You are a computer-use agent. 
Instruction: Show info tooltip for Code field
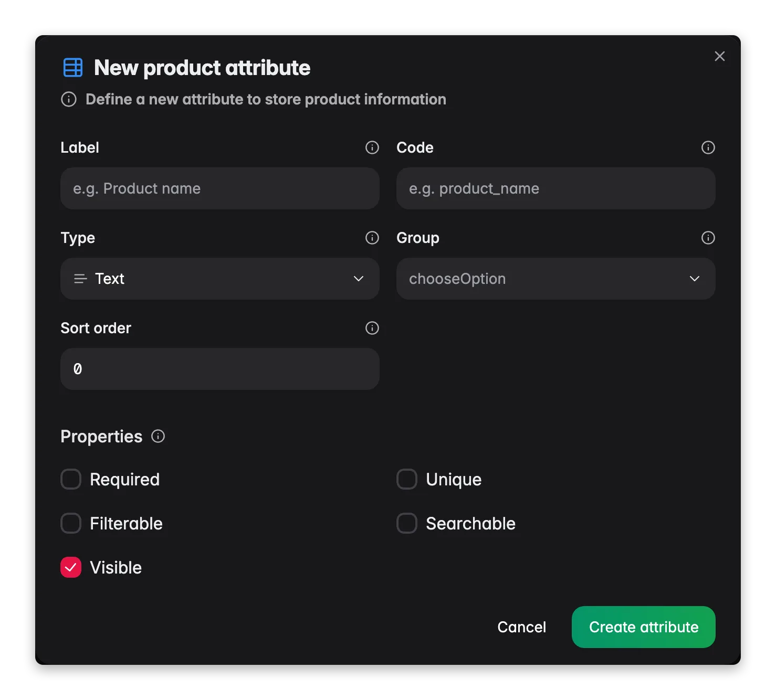pos(708,147)
